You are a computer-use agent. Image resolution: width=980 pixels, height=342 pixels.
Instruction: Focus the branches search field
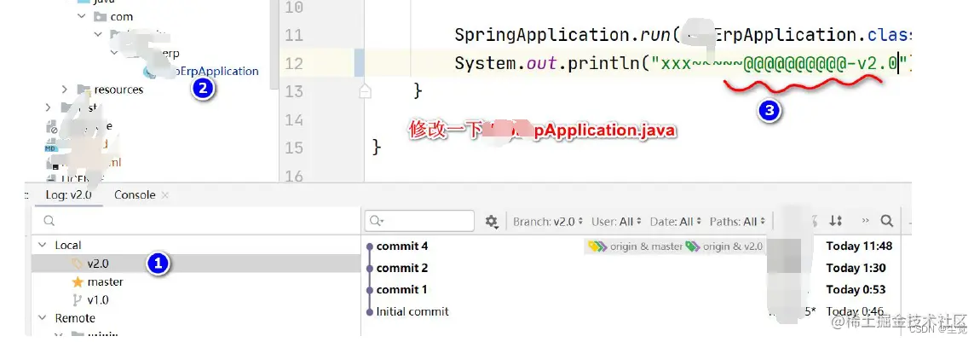[195, 221]
